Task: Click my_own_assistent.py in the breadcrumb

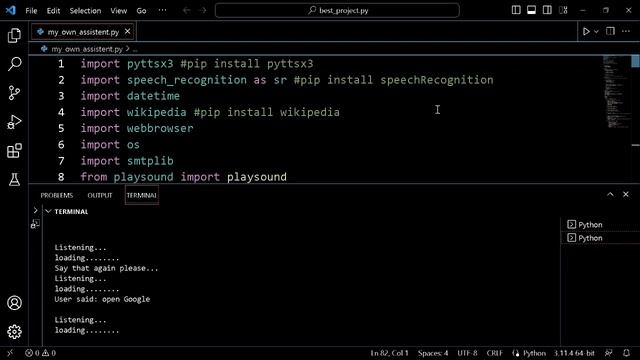Action: click(87, 49)
